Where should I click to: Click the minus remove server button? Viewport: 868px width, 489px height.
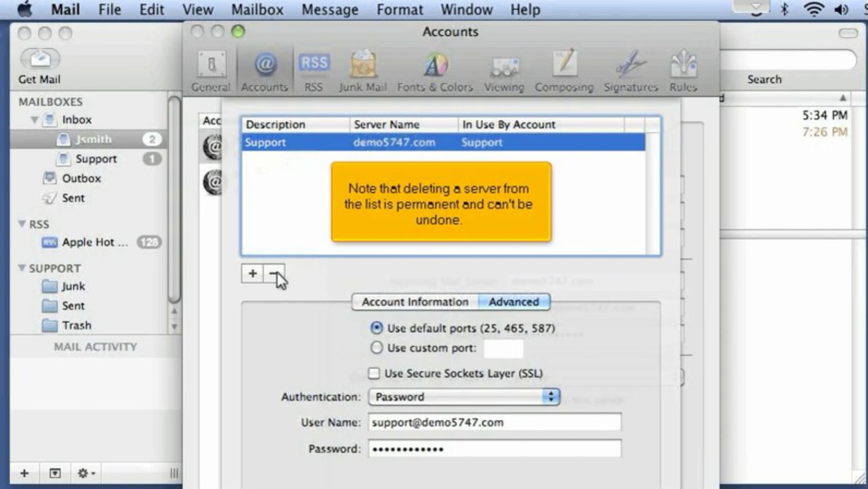(x=274, y=274)
